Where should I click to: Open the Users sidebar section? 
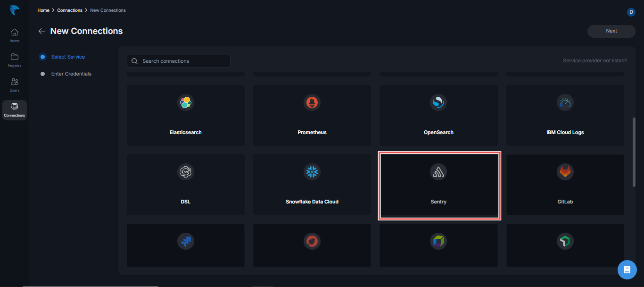click(15, 84)
